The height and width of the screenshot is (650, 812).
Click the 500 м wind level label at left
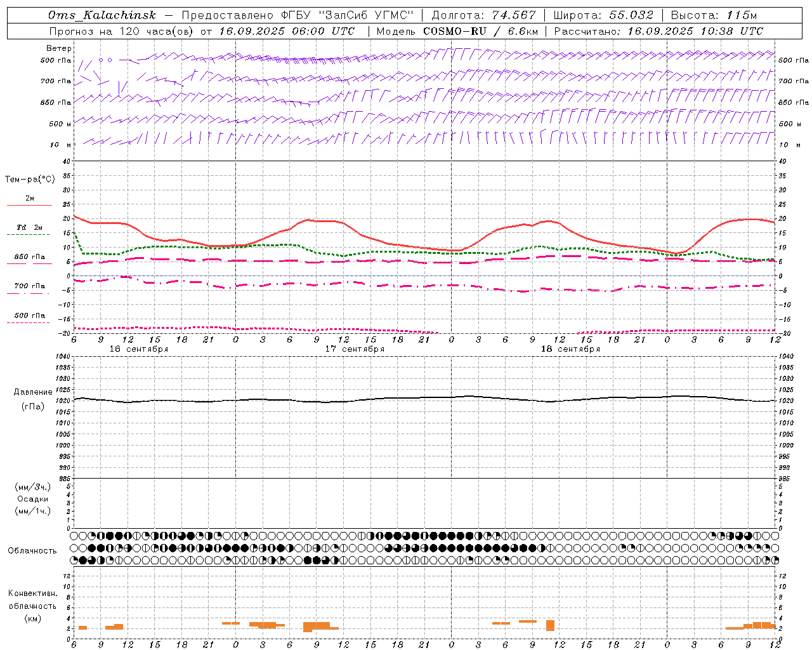point(60,124)
